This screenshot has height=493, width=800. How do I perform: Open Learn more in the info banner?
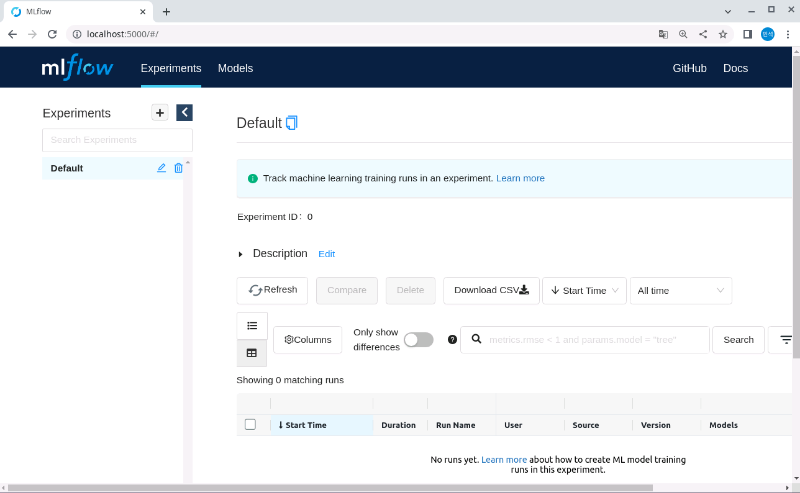point(520,178)
